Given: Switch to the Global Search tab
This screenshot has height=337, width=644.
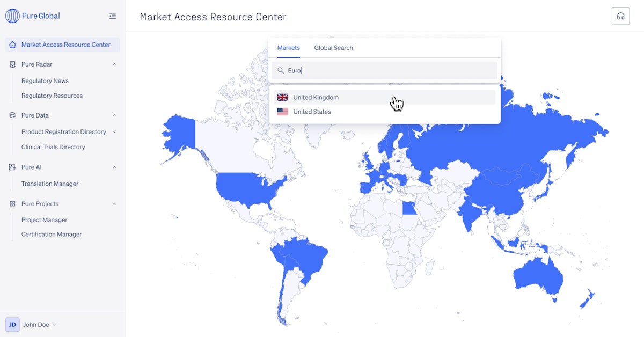Looking at the screenshot, I should tap(333, 48).
